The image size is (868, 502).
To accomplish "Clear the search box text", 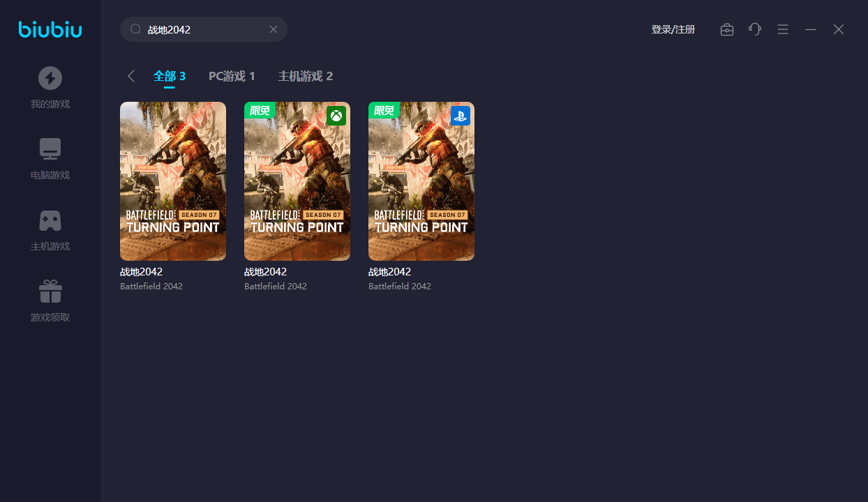I will (x=274, y=29).
